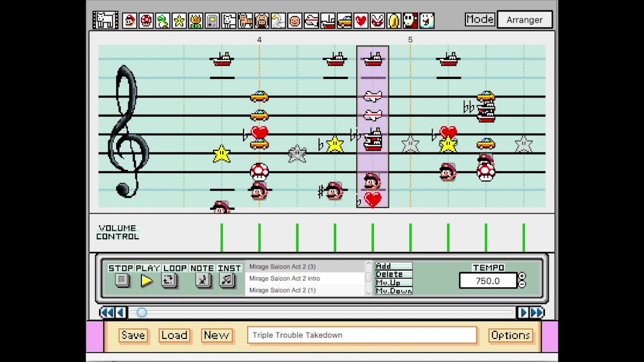Select the Cat instrument icon
This screenshot has height=362, width=644.
coord(245,21)
